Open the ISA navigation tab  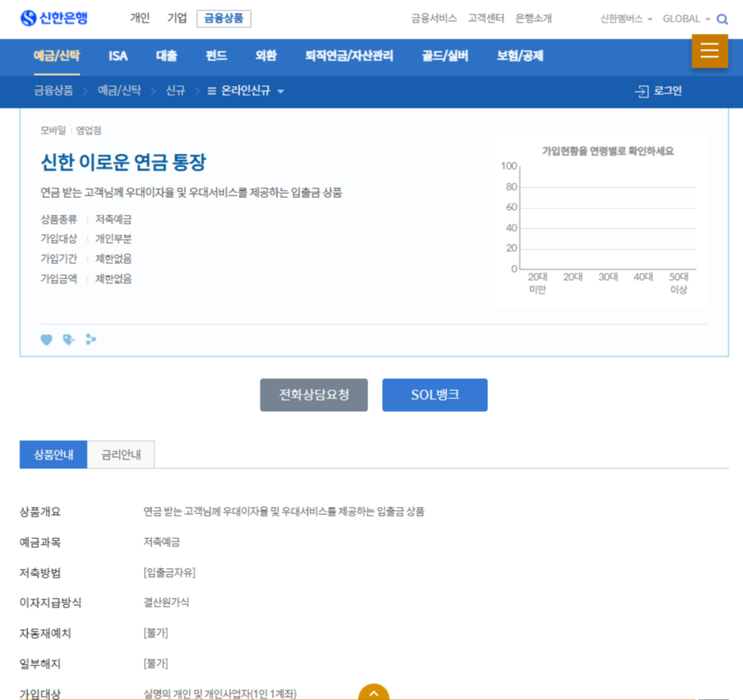pos(118,56)
